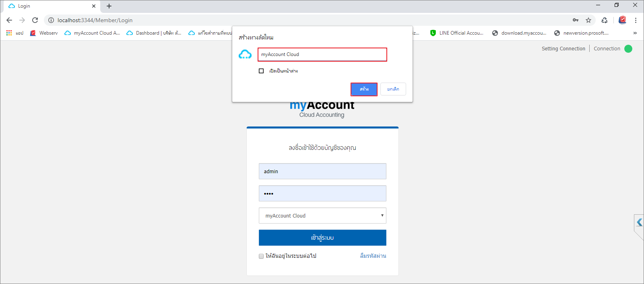Open the LINE Official Account bookmark
Image resolution: width=644 pixels, height=284 pixels.
tap(457, 33)
